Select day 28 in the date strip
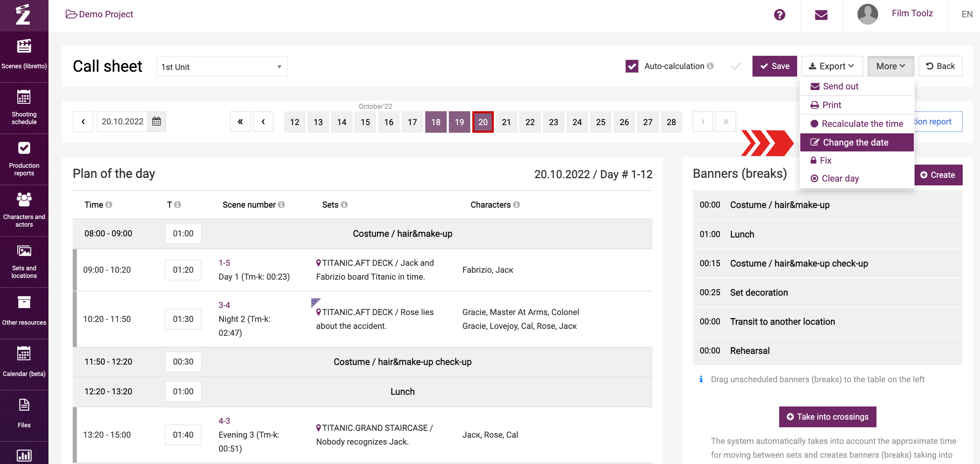The image size is (980, 464). click(671, 122)
